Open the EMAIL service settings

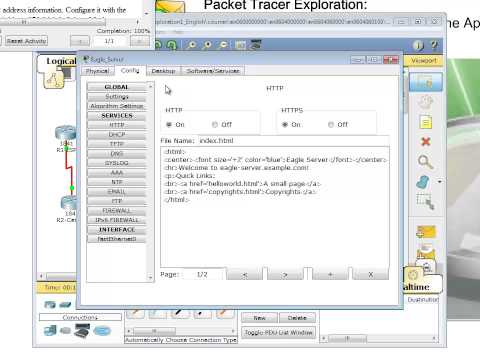(117, 192)
